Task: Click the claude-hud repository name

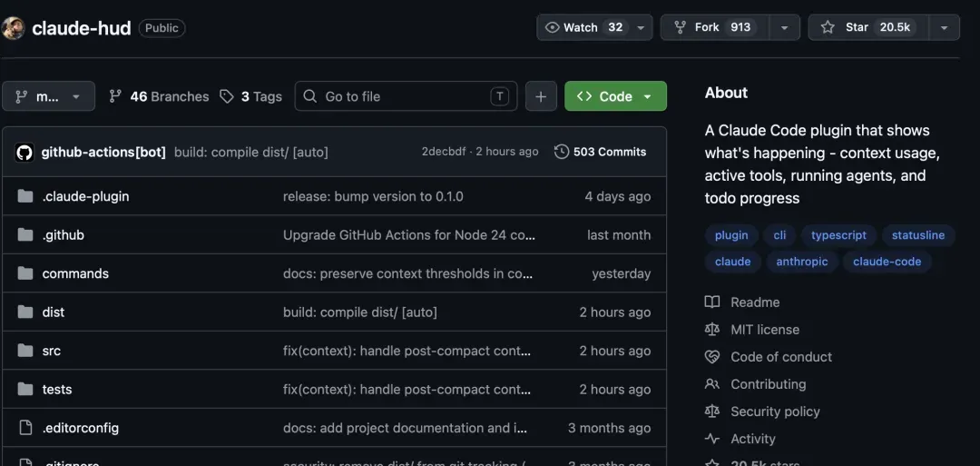Action: pyautogui.click(x=82, y=28)
